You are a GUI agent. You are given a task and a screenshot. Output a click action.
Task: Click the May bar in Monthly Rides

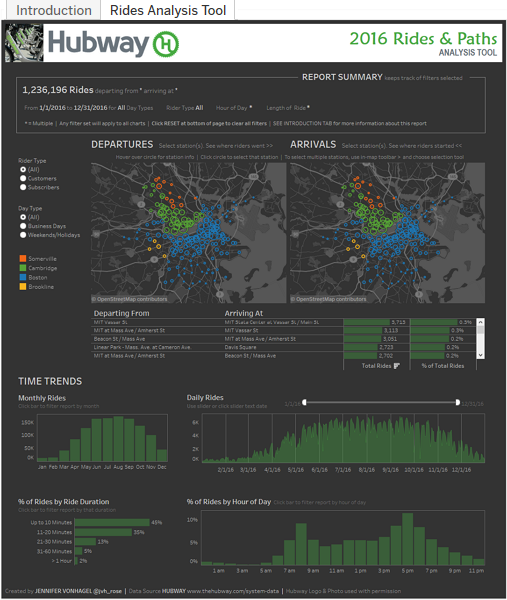(x=86, y=445)
